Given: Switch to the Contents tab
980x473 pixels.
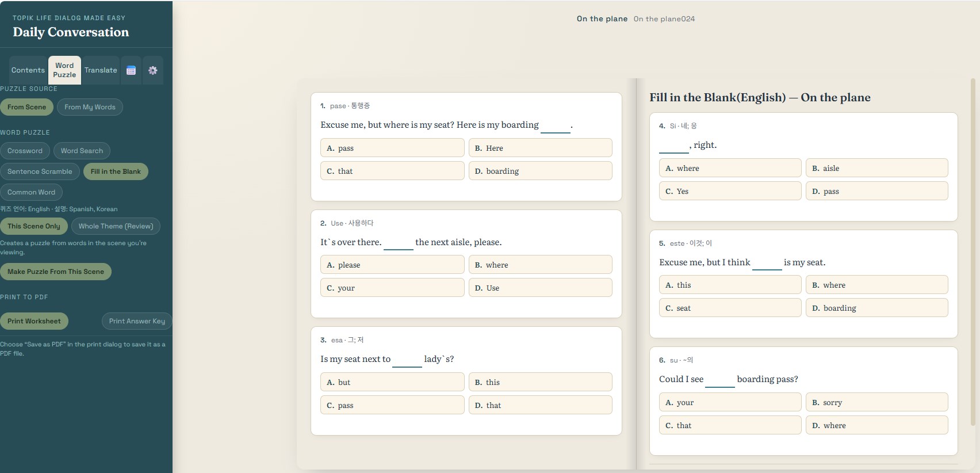Looking at the screenshot, I should click(28, 70).
